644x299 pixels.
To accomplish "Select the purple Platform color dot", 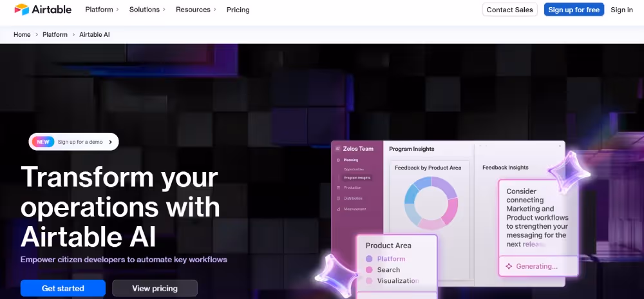I will (369, 259).
